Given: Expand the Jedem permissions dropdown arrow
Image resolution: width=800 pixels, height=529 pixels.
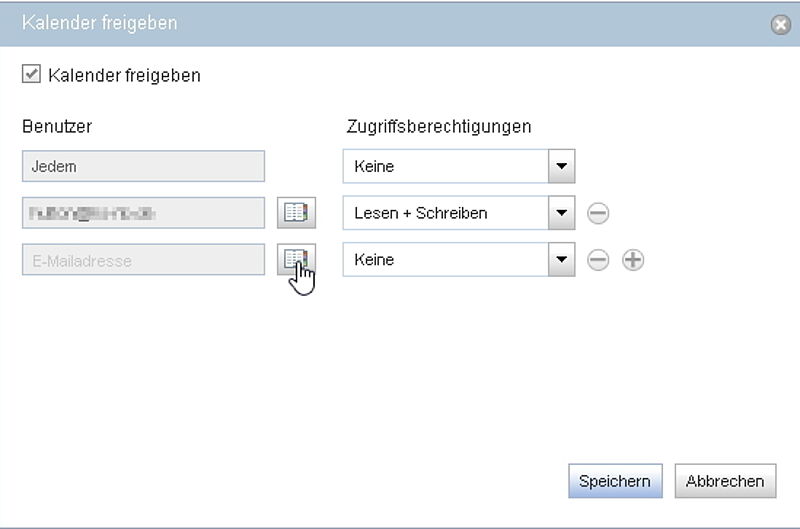Looking at the screenshot, I should click(562, 166).
